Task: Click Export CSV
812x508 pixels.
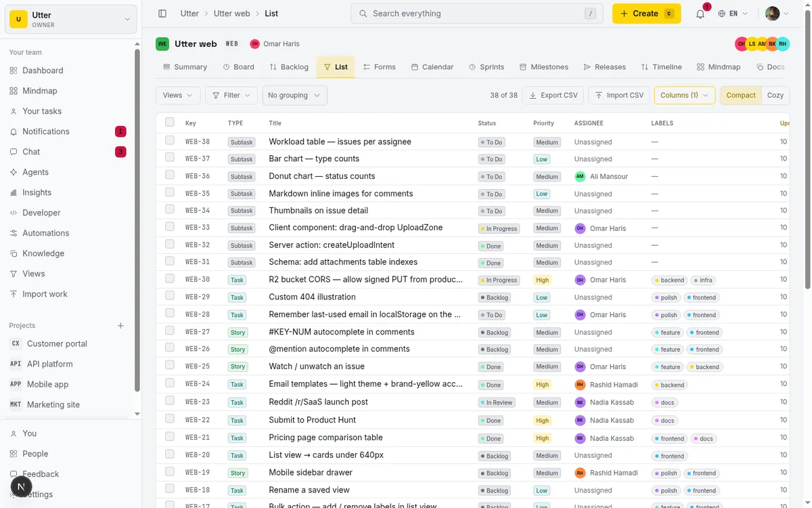Action: 554,96
